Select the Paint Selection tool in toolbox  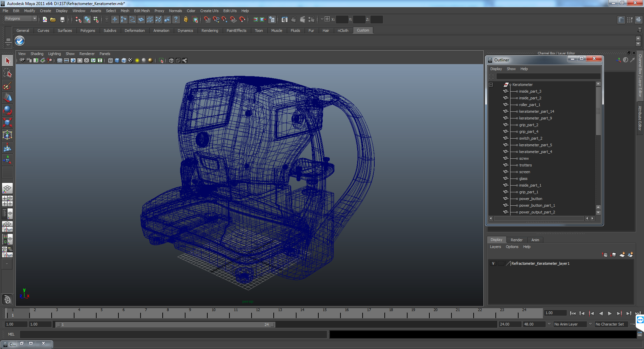click(x=7, y=86)
